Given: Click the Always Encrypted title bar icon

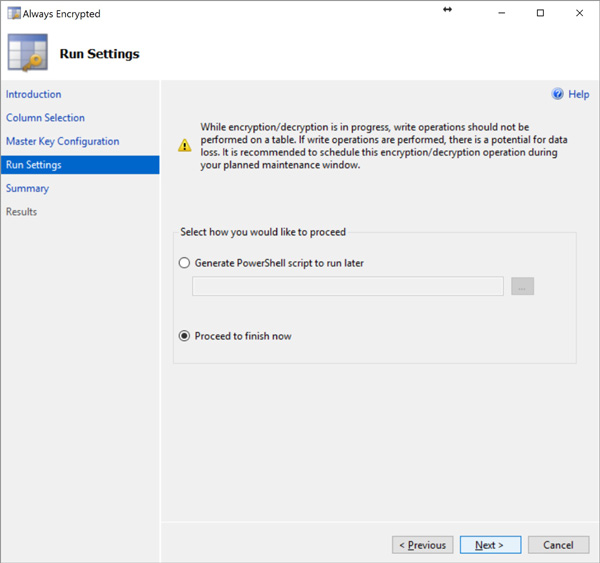Looking at the screenshot, I should (14, 14).
